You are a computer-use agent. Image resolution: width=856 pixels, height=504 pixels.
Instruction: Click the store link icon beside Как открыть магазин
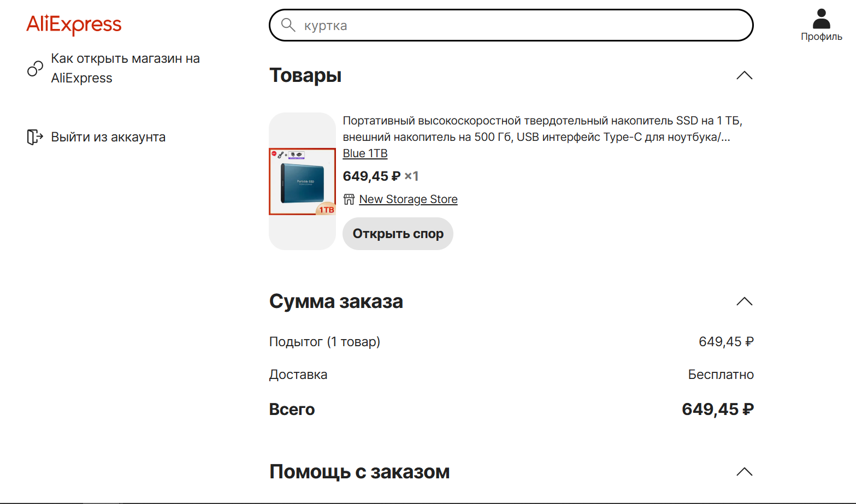[35, 68]
